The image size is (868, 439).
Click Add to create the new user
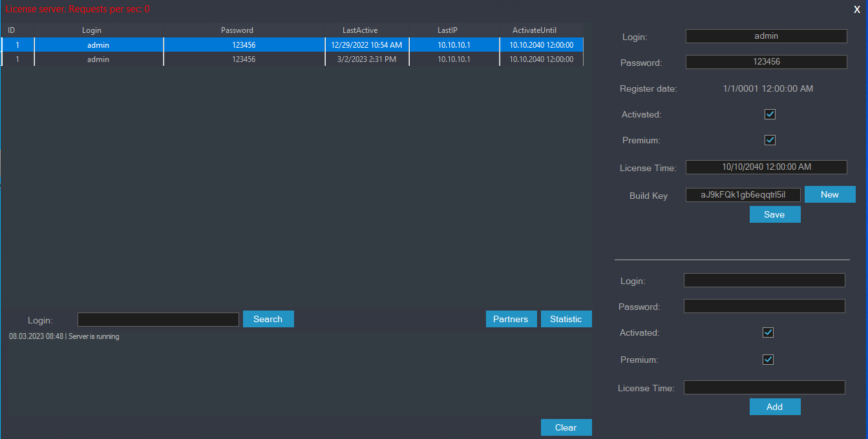(774, 407)
